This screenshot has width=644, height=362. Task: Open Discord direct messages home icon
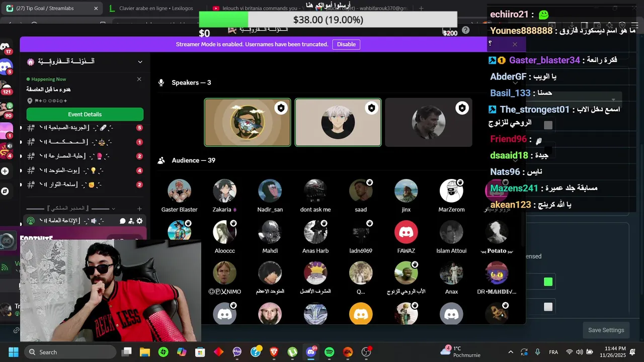click(x=6, y=67)
